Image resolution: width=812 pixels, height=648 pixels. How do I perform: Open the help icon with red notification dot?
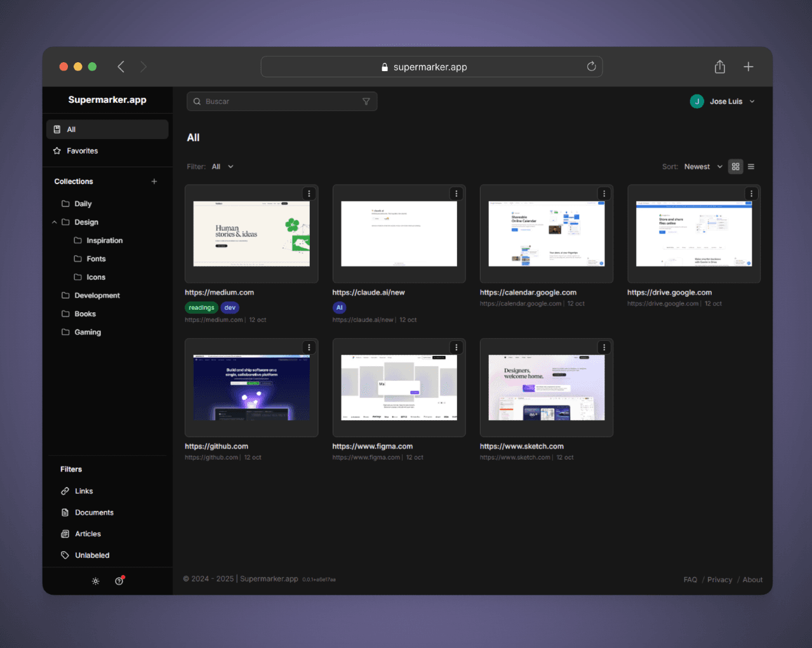coord(119,581)
